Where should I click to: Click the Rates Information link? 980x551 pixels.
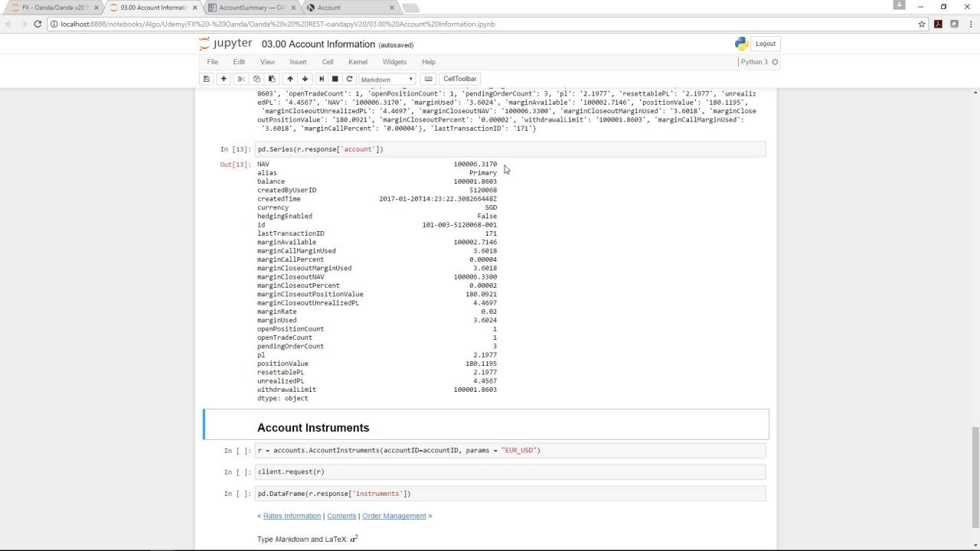(x=292, y=516)
